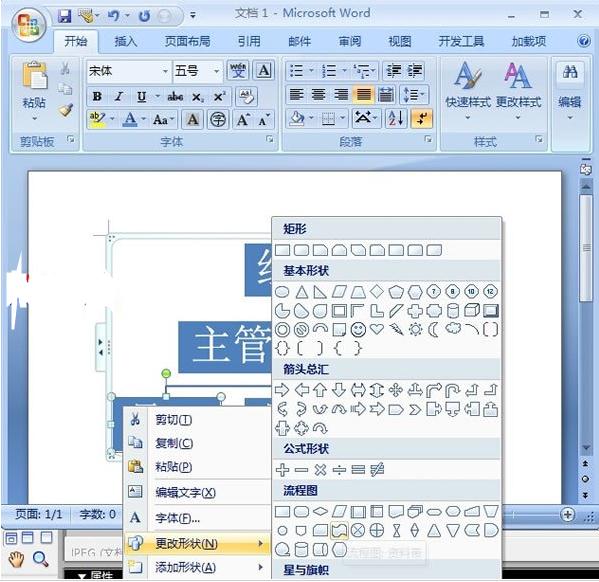Open the font color A picker
The width and height of the screenshot is (599, 582).
coord(130,120)
